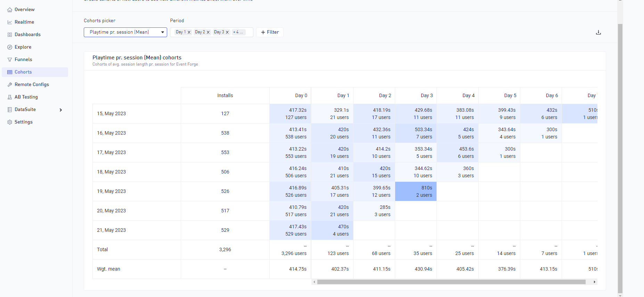The height and width of the screenshot is (297, 644).
Task: Click the 21, May 2023 row label
Action: [x=111, y=230]
